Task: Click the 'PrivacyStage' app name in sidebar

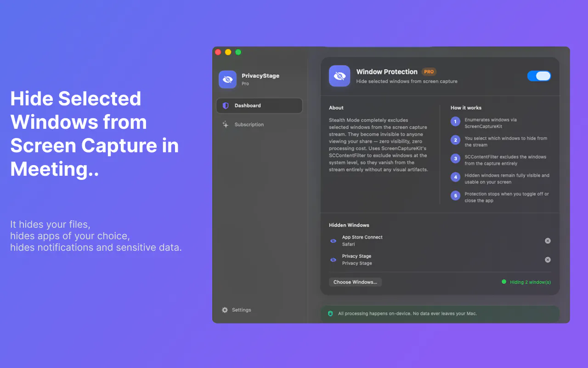Action: tap(260, 76)
